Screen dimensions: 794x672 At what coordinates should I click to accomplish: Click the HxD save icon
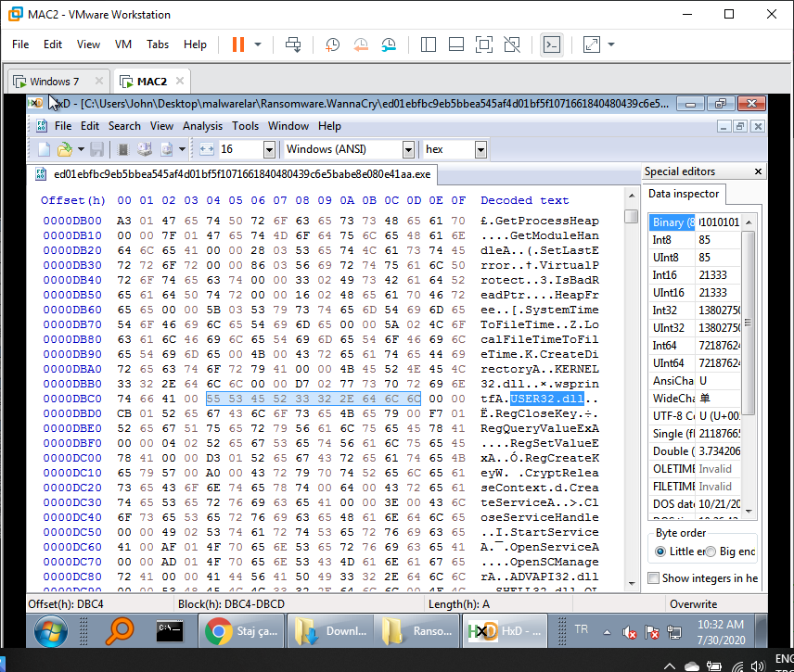pyautogui.click(x=96, y=149)
